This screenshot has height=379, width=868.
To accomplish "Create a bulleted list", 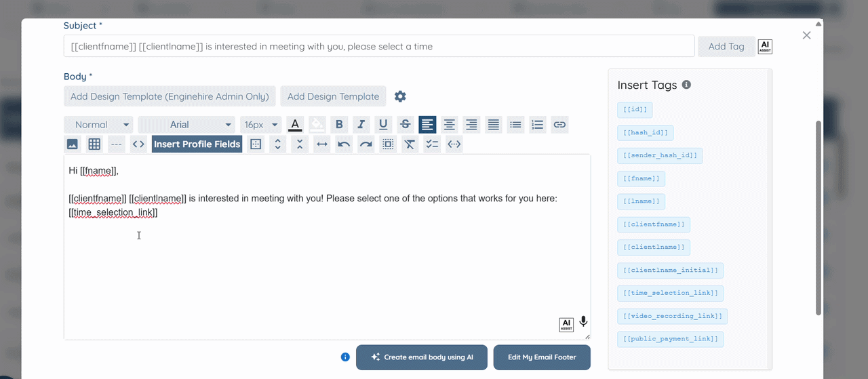I will tap(515, 125).
